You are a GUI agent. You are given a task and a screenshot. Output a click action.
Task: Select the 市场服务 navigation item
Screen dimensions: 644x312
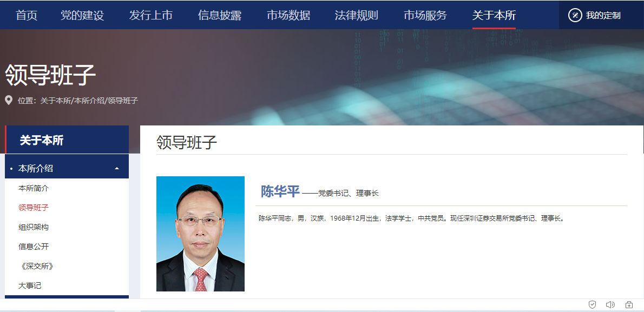[425, 16]
